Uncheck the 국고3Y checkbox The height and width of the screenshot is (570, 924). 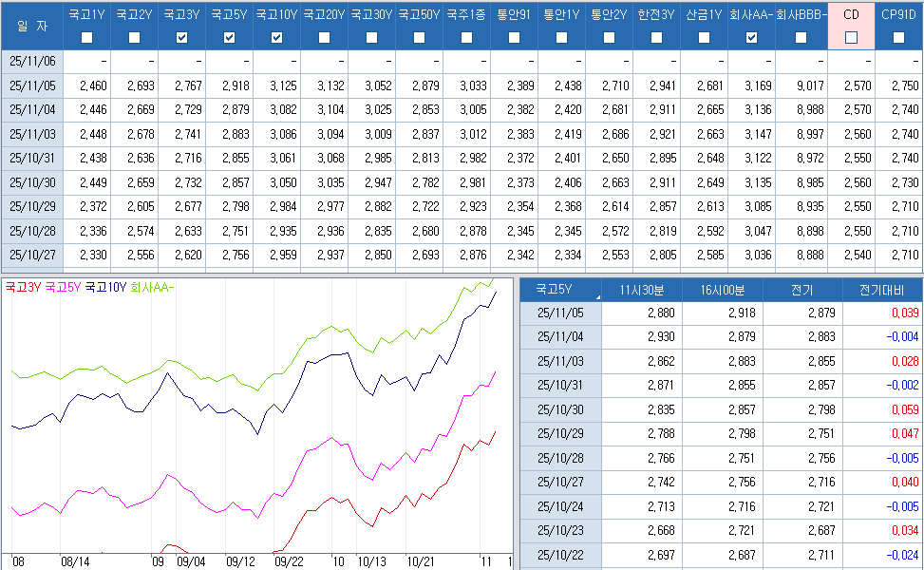[181, 38]
